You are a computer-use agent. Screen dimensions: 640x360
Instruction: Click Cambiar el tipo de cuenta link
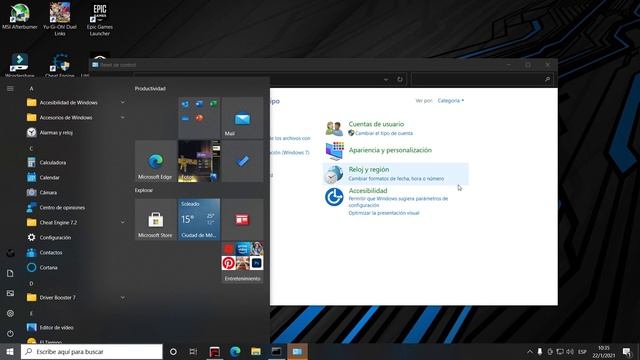click(x=384, y=133)
